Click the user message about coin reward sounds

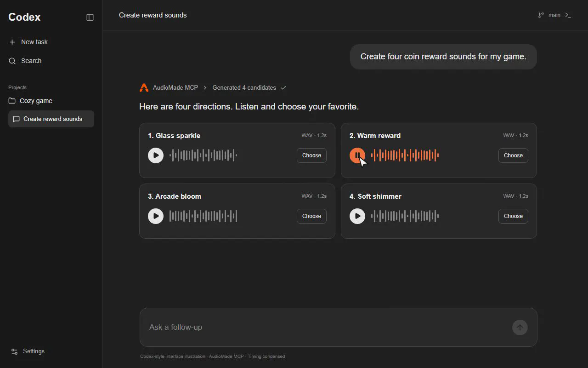click(443, 57)
